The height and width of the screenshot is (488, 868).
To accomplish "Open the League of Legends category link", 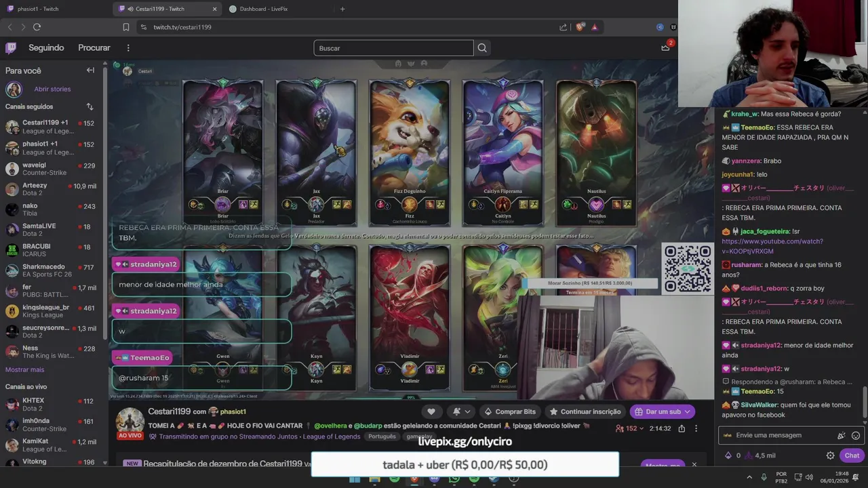I will [332, 436].
